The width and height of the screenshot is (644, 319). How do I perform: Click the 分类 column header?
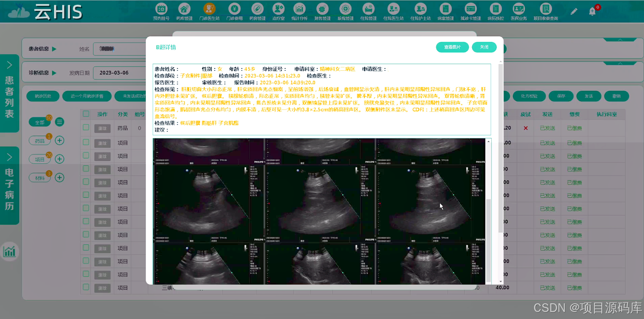point(123,115)
